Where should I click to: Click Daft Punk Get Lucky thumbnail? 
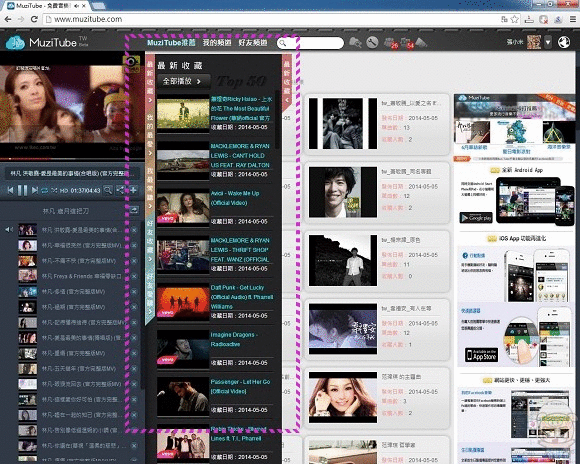pyautogui.click(x=183, y=303)
